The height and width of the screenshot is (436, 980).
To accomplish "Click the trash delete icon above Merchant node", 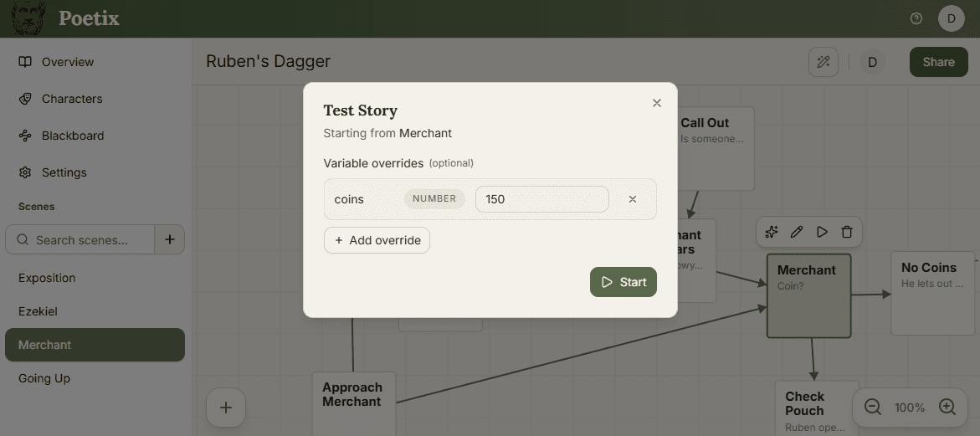I will pyautogui.click(x=847, y=233).
